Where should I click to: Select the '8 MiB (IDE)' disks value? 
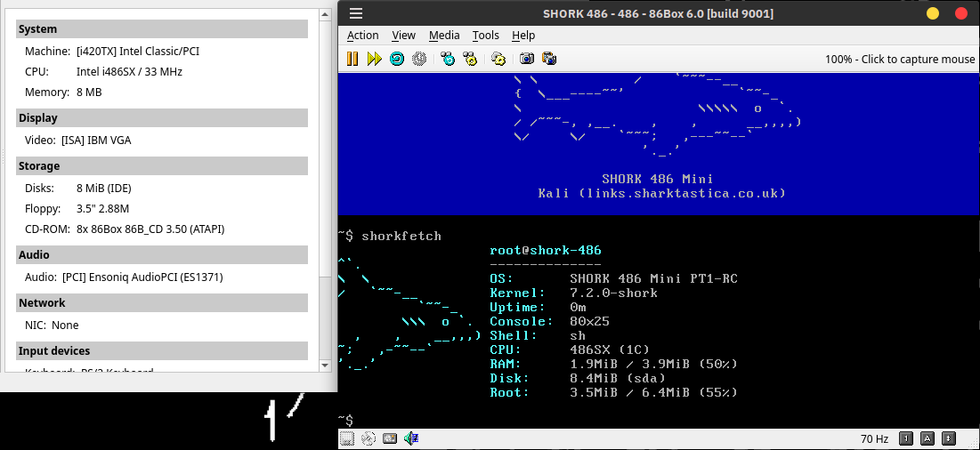click(104, 188)
